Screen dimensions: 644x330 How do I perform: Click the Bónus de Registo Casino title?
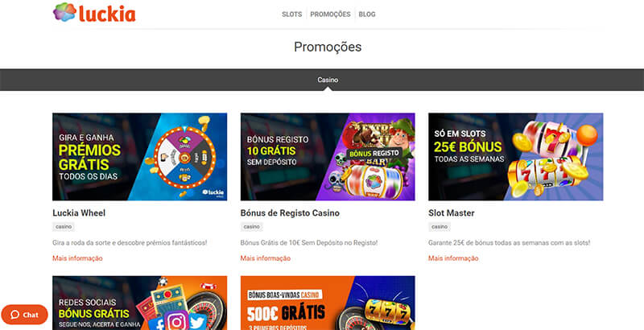290,213
